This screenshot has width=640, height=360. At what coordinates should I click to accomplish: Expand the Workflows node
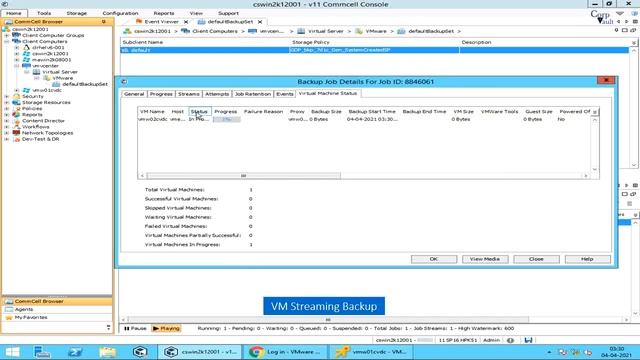[x=7, y=127]
